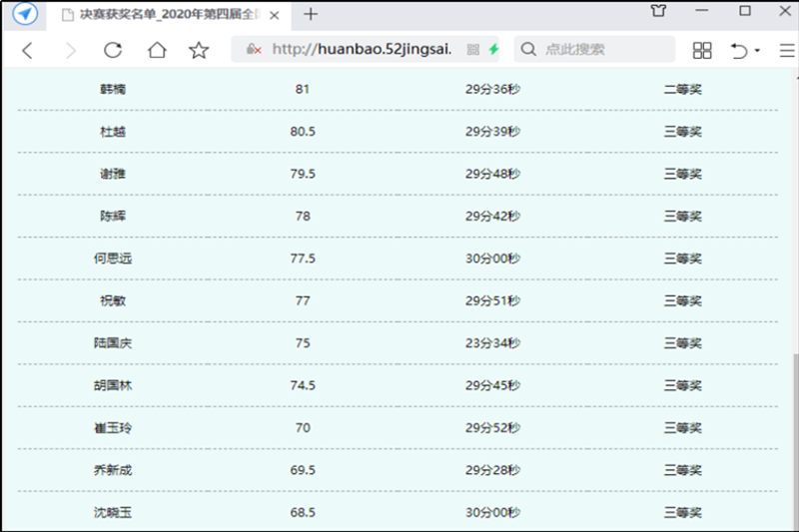This screenshot has width=799, height=532.
Task: Open the hamburger main menu
Action: pos(787,50)
